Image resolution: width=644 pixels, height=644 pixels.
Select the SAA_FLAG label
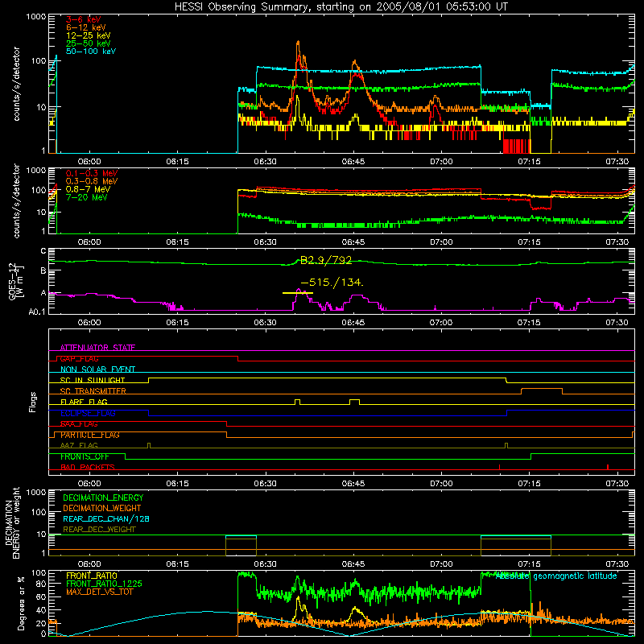79,424
